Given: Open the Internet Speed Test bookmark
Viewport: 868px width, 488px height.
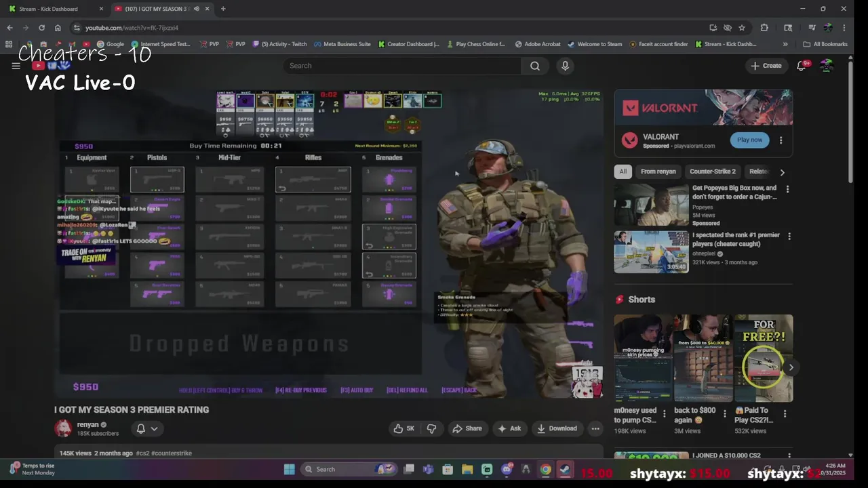Looking at the screenshot, I should click(160, 44).
